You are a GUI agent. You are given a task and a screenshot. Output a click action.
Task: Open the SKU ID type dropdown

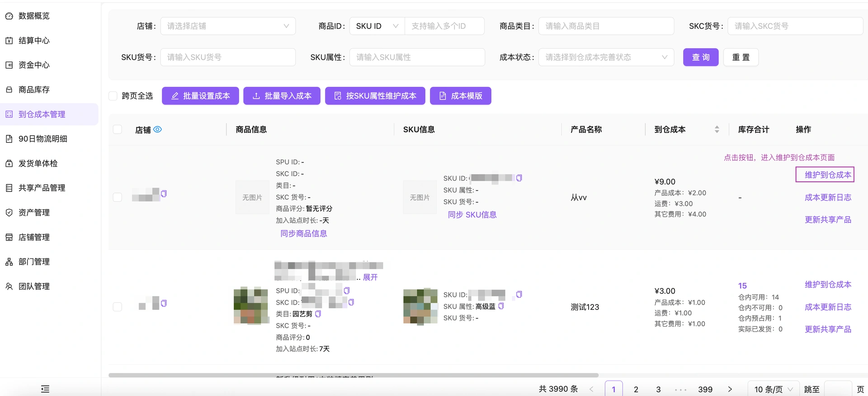pos(377,26)
